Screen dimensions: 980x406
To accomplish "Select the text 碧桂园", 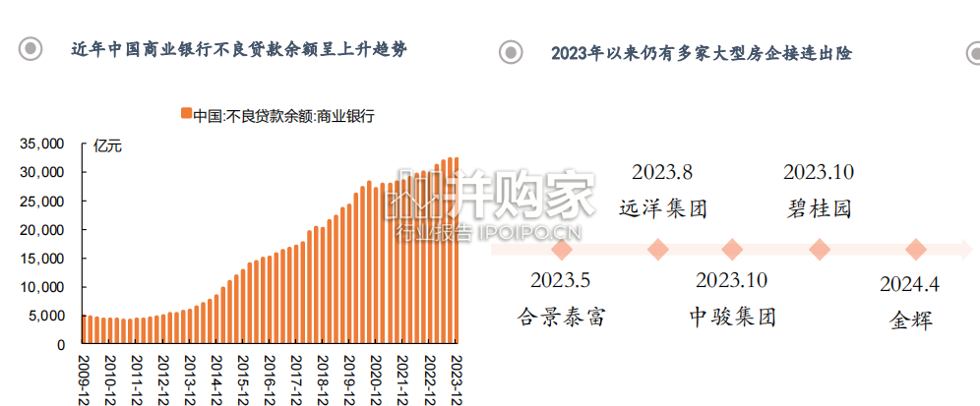I will click(x=819, y=208).
